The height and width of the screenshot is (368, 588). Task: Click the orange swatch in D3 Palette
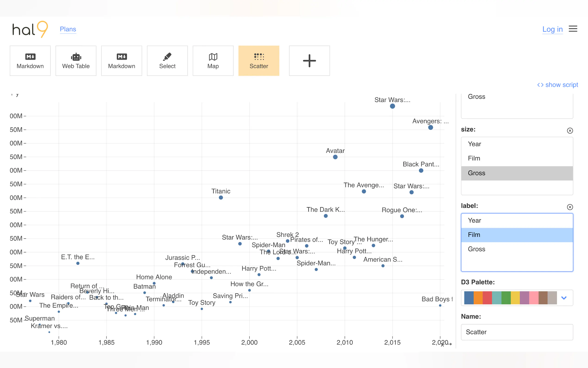click(478, 298)
